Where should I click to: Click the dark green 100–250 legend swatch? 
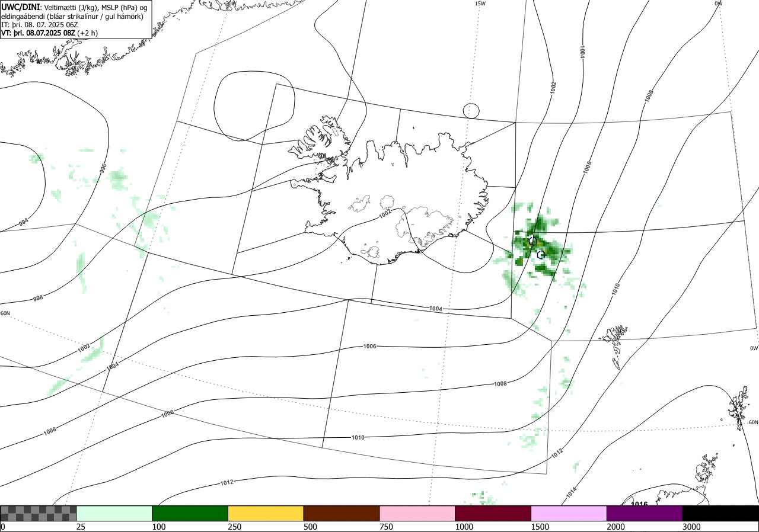click(190, 513)
